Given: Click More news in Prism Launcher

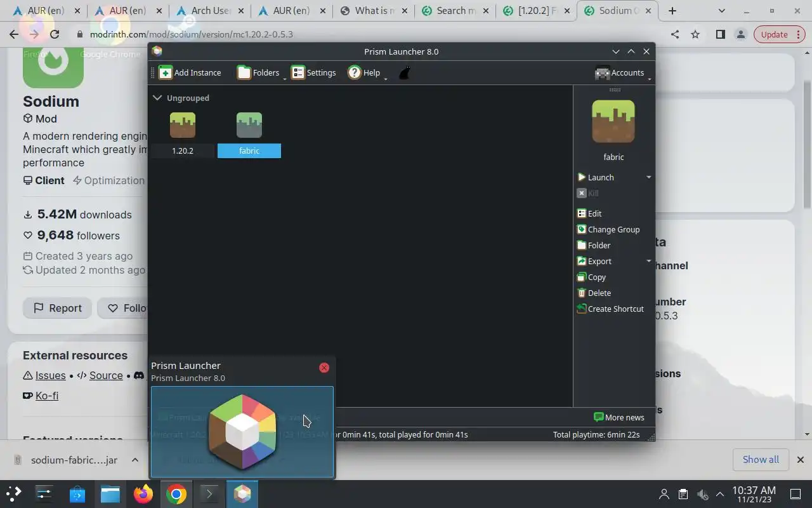Looking at the screenshot, I should coord(619,417).
